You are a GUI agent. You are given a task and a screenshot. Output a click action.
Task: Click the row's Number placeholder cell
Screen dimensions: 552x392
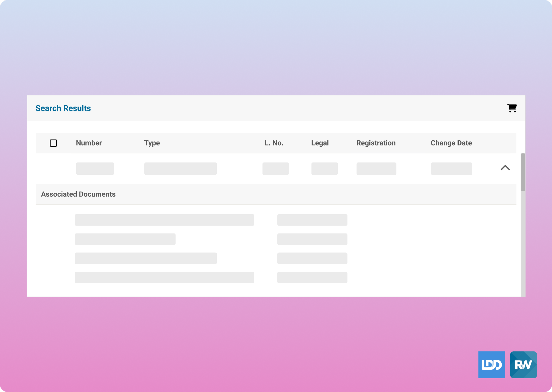pos(95,168)
